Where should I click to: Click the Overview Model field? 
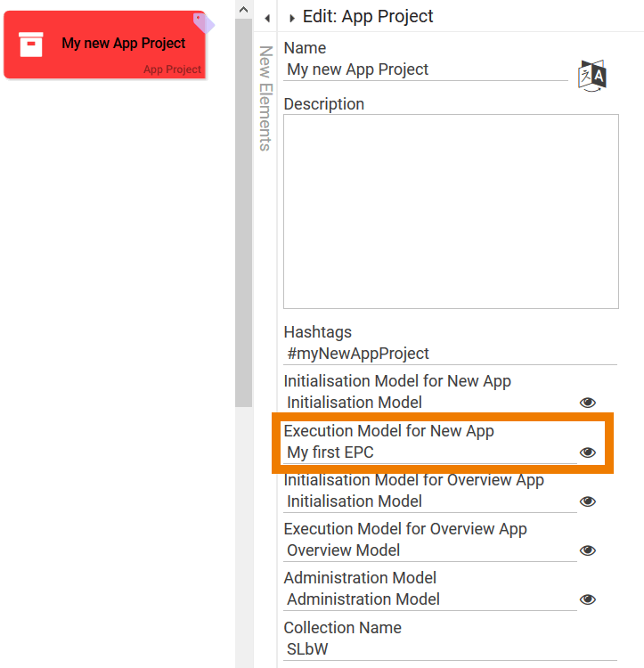click(x=430, y=550)
